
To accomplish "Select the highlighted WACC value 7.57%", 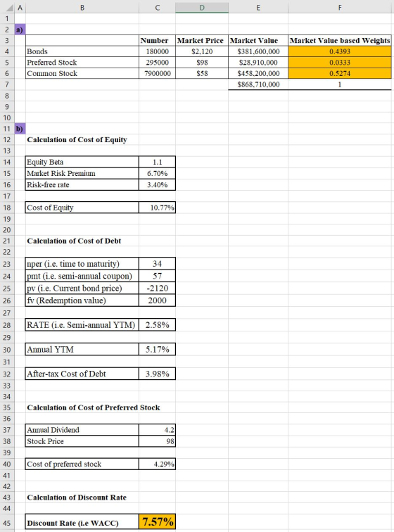I will tap(157, 521).
